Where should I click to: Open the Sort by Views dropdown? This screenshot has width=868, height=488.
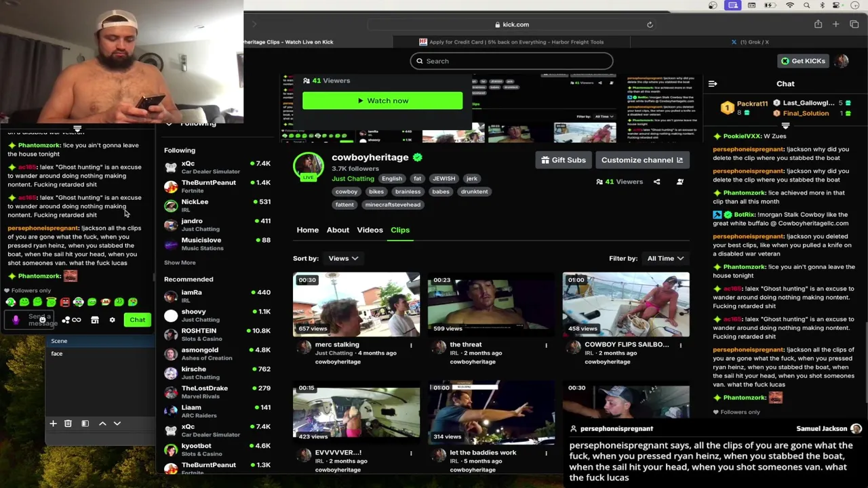point(343,258)
